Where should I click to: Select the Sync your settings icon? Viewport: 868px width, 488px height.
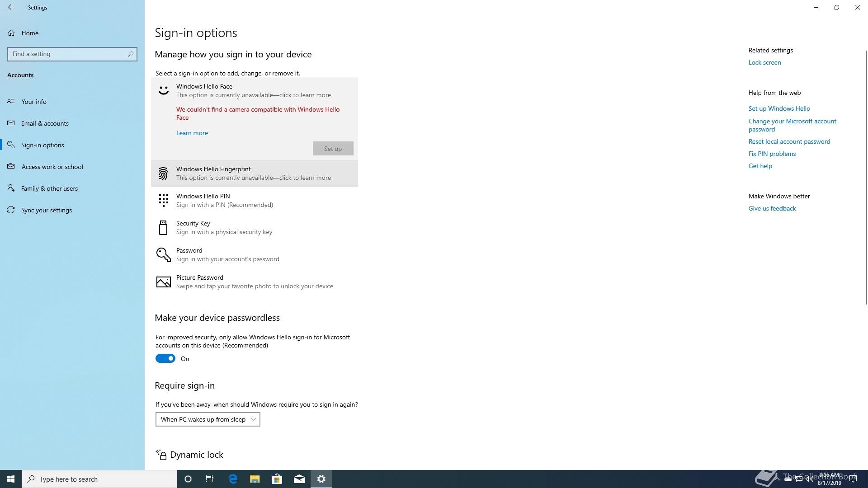pyautogui.click(x=11, y=210)
